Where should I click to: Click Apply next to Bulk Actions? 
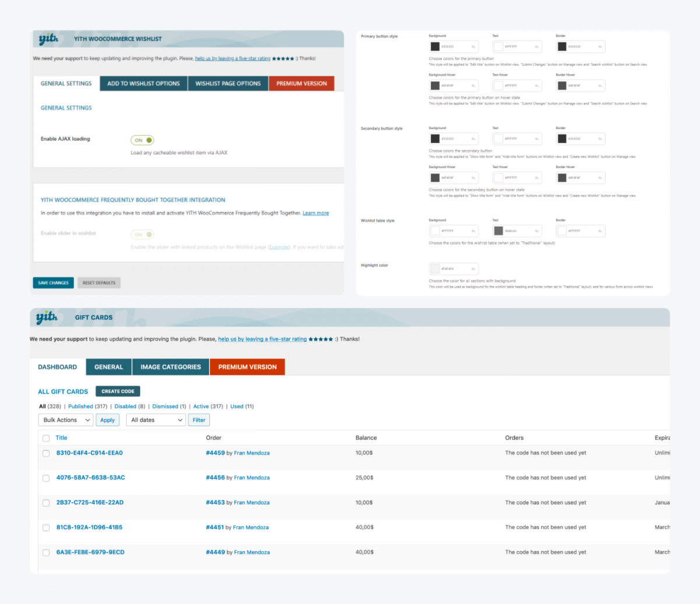(107, 420)
